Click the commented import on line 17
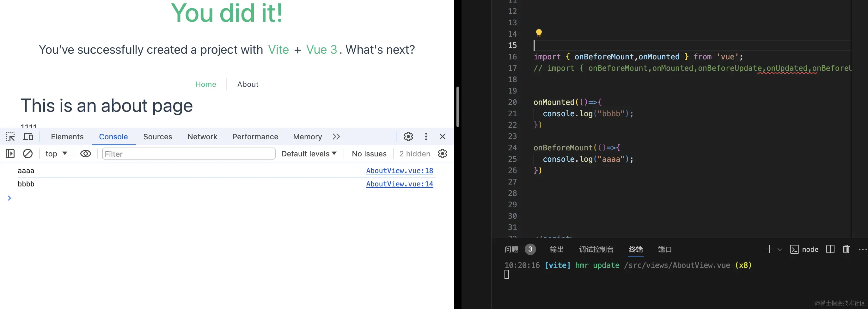This screenshot has width=868, height=309. click(693, 68)
